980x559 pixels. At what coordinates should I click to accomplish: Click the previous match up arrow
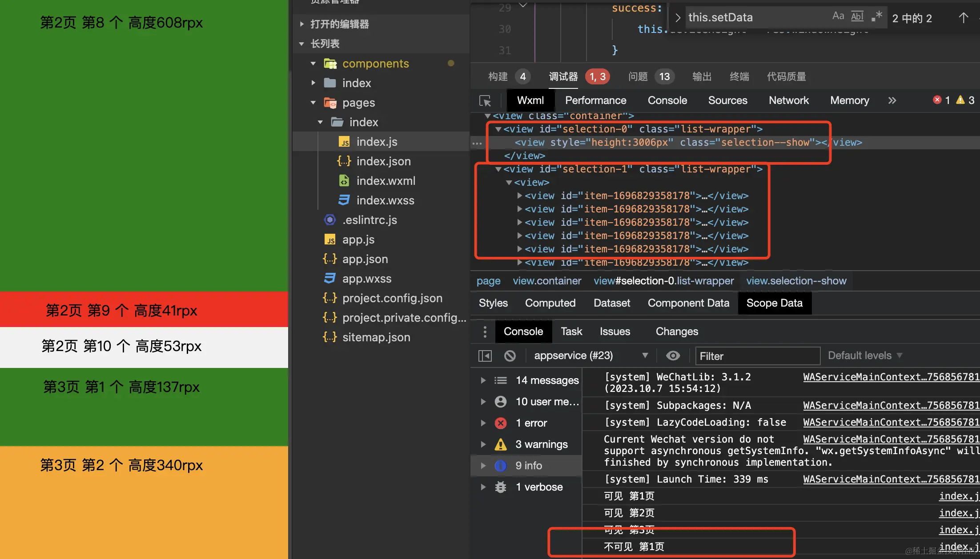point(963,18)
